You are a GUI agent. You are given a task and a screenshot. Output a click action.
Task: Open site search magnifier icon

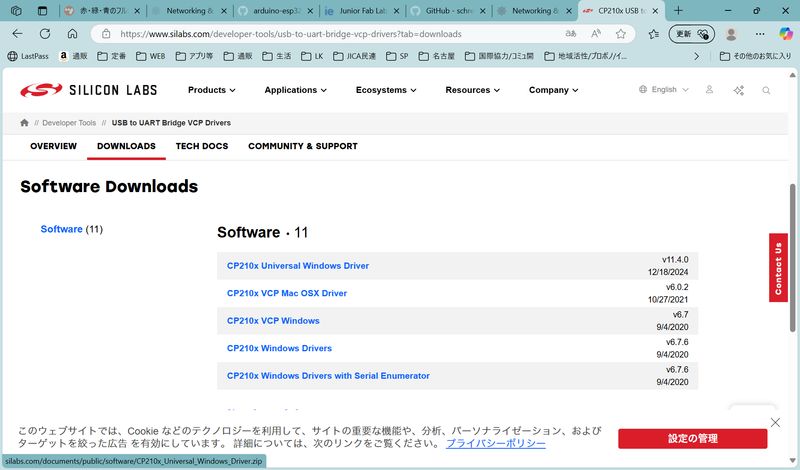(x=766, y=90)
